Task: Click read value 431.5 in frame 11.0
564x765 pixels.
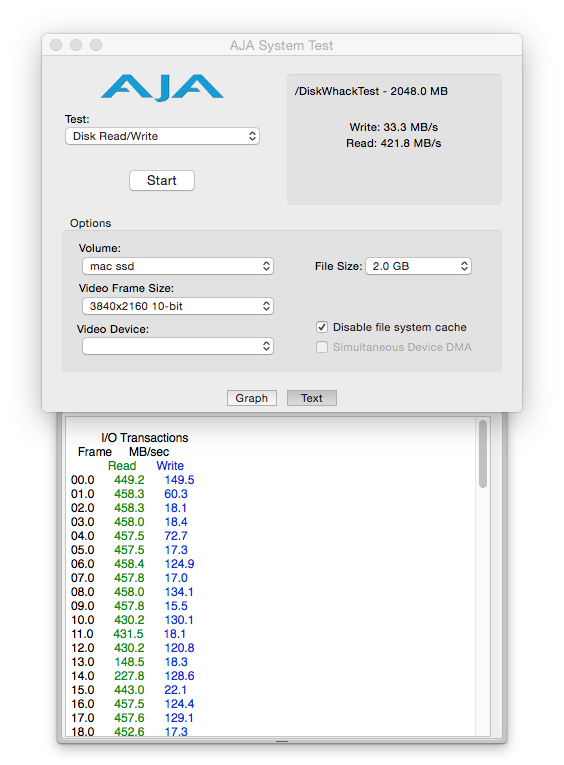Action: click(x=128, y=634)
